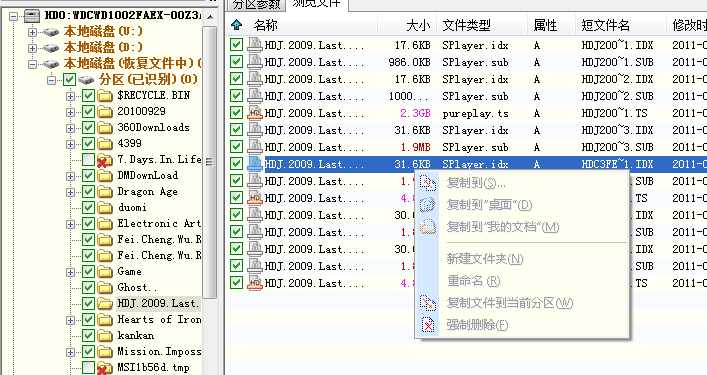Click the HDJ200~2.SUB short filename cell
Viewport: 707px width, 375px height.
617,96
